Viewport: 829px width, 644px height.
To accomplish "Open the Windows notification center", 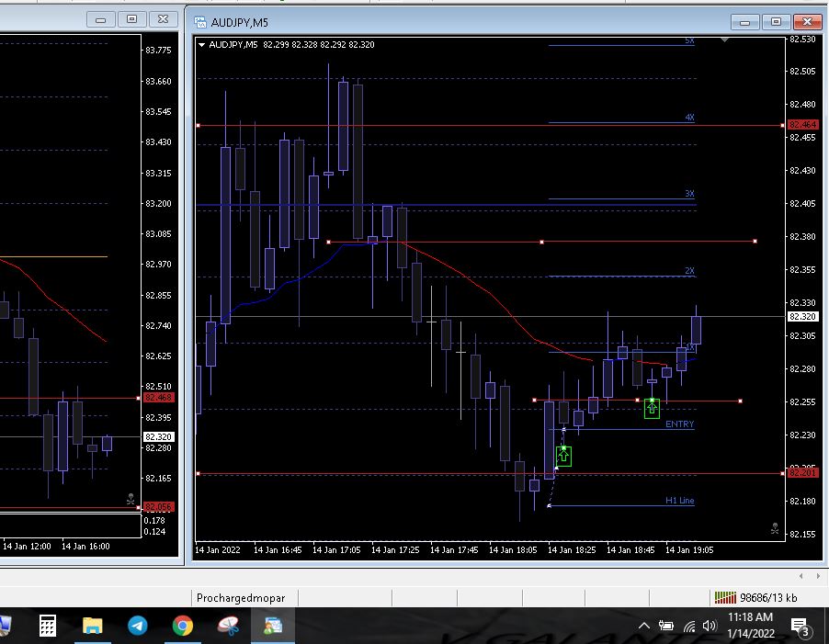I will [x=800, y=626].
